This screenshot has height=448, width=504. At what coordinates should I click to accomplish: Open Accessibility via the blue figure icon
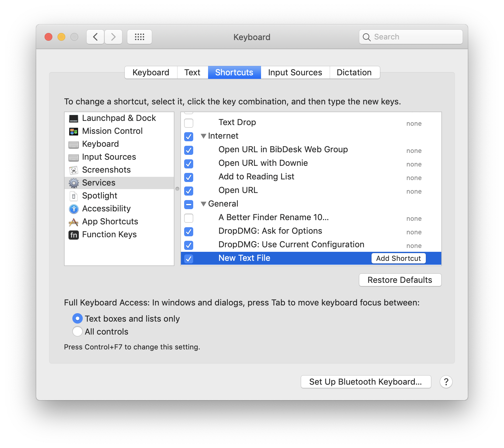[x=74, y=209]
